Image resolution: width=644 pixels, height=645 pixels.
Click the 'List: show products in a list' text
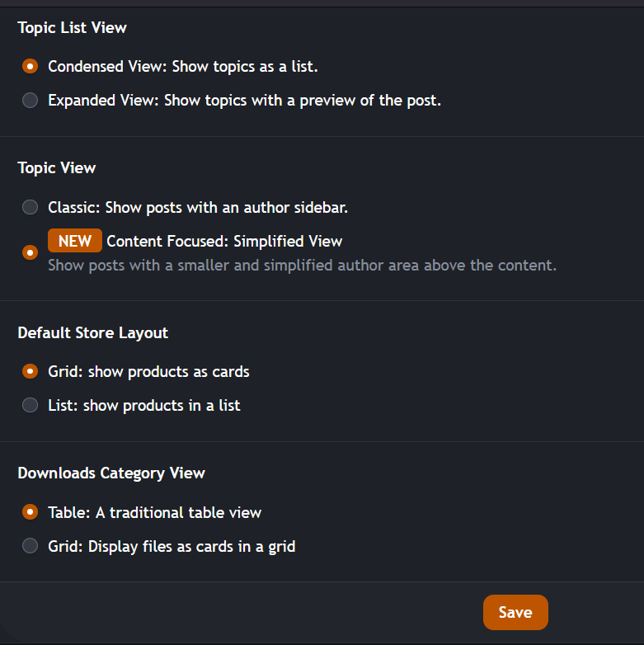tap(144, 405)
